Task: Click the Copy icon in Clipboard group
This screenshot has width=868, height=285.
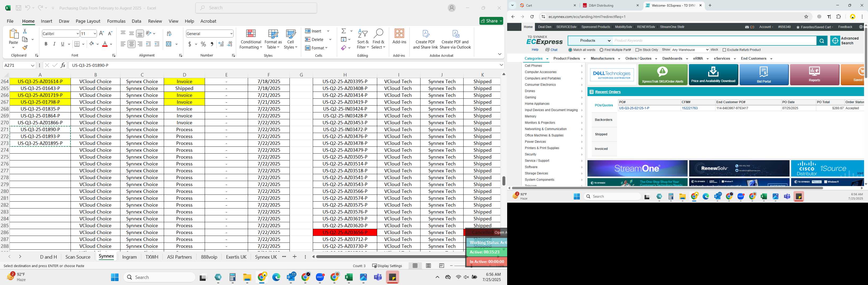Action: point(25,39)
